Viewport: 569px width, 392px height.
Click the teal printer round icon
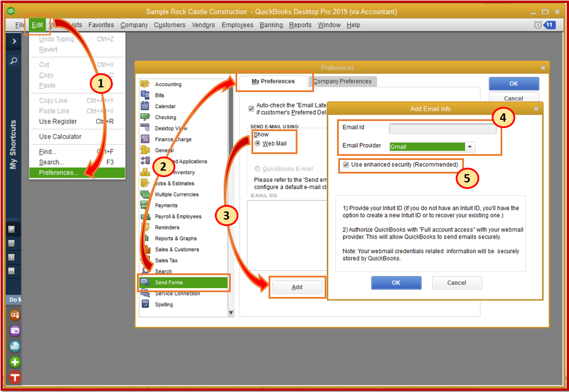15,347
